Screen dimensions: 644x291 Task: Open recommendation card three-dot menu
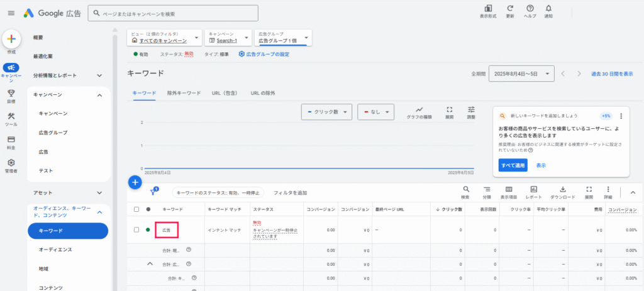click(x=621, y=116)
